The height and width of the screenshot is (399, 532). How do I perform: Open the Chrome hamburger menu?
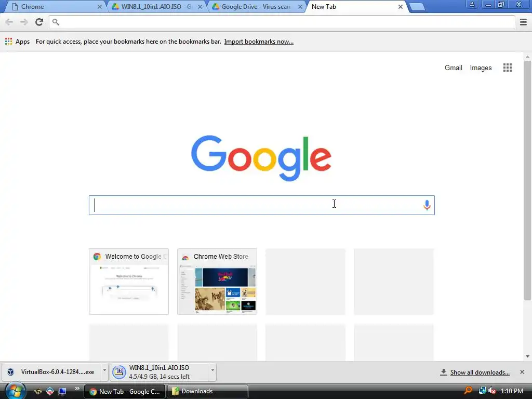(523, 22)
